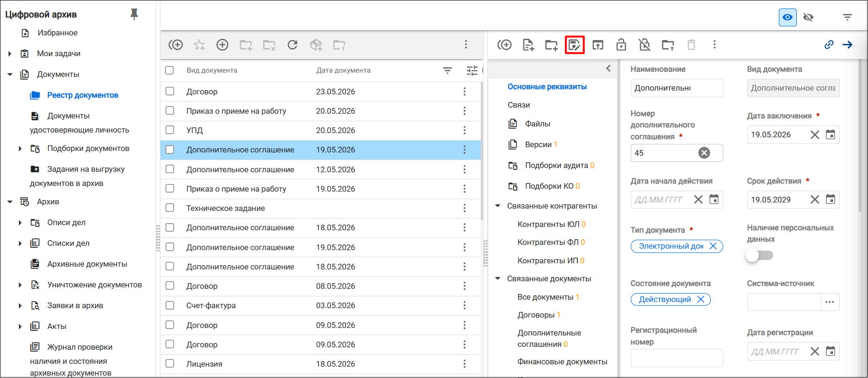The image size is (868, 378).
Task: Expand the Подборки документов node
Action: (x=20, y=149)
